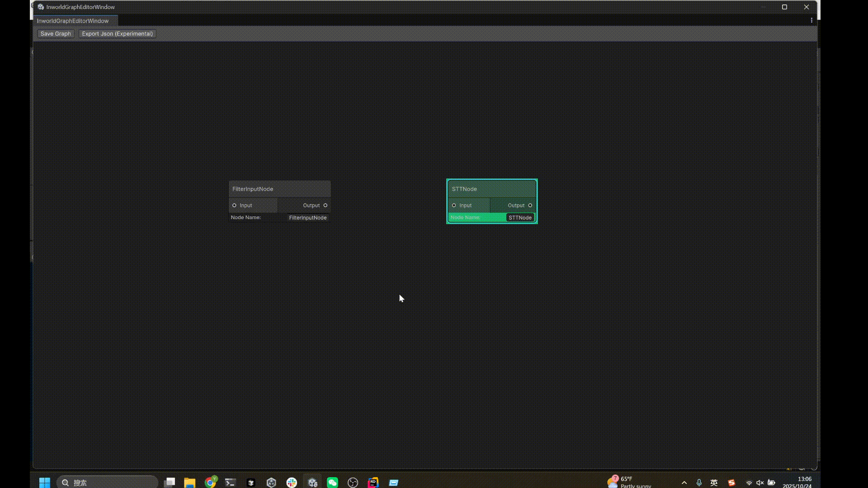Image resolution: width=868 pixels, height=488 pixels.
Task: Open WeChat from the taskbar
Action: point(332,482)
